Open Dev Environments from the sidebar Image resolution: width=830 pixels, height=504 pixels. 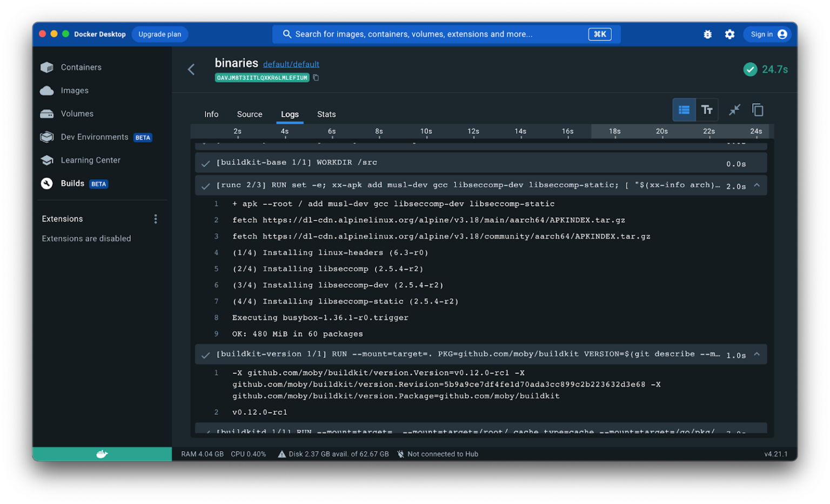tap(95, 137)
